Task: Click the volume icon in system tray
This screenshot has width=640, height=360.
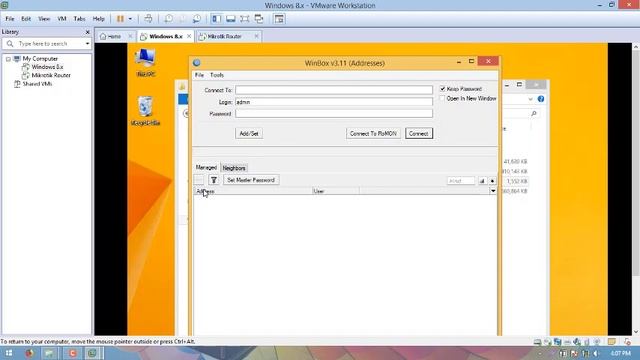Action: coord(596,353)
